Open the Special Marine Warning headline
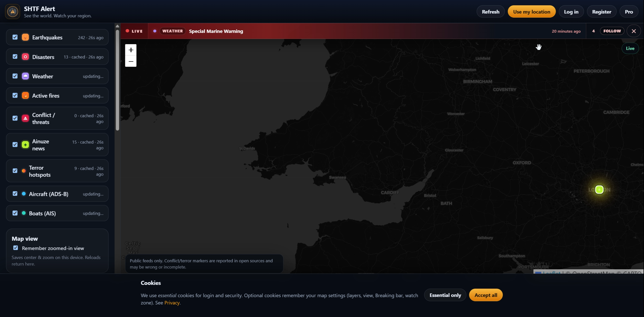This screenshot has width=644, height=317. point(216,31)
